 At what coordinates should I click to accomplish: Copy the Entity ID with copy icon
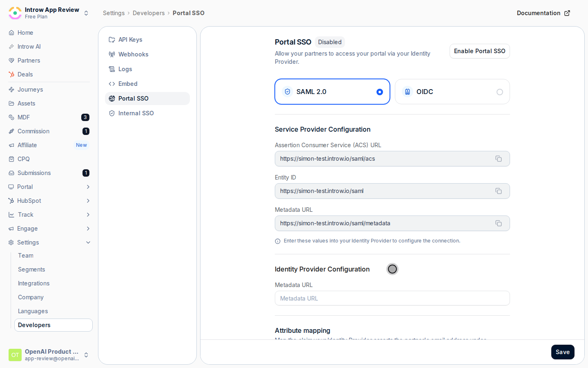tap(499, 191)
